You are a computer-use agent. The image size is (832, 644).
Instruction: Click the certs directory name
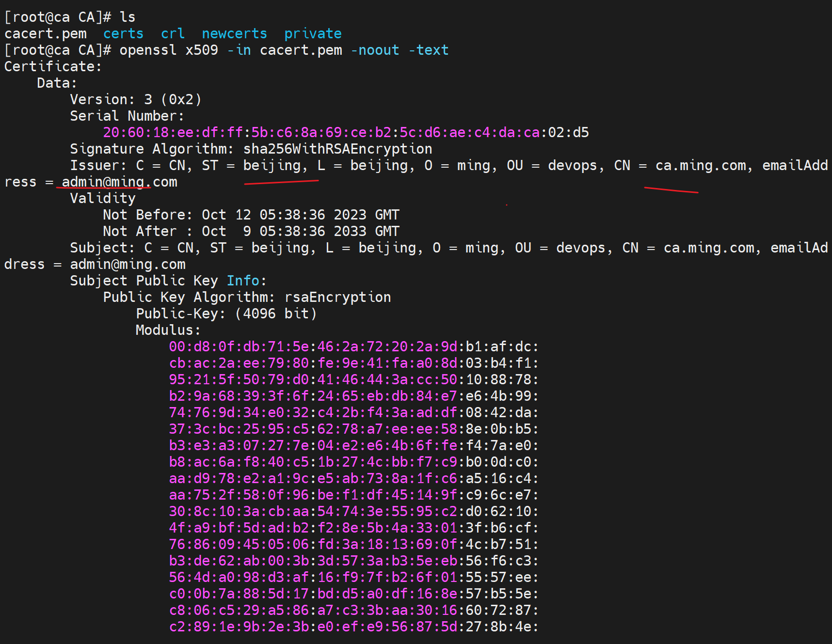point(123,34)
